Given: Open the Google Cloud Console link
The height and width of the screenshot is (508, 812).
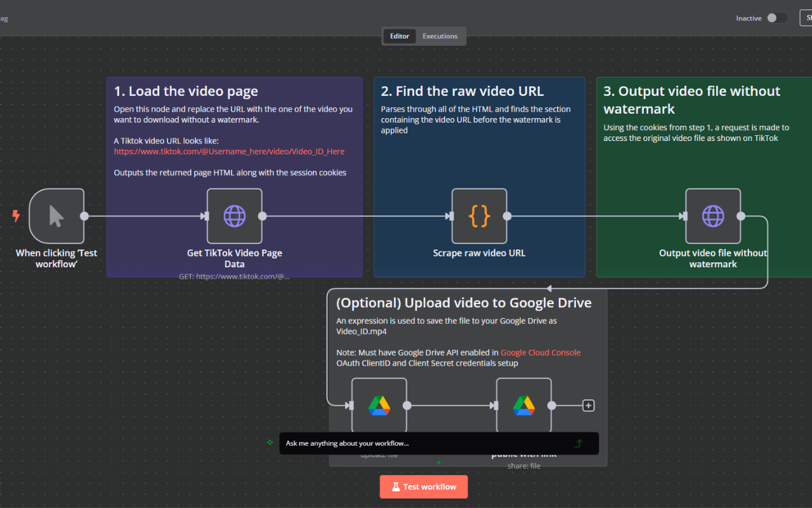Looking at the screenshot, I should (x=540, y=352).
